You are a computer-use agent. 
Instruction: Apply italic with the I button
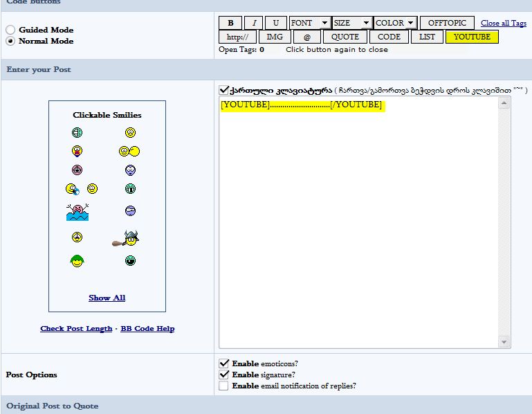click(254, 23)
